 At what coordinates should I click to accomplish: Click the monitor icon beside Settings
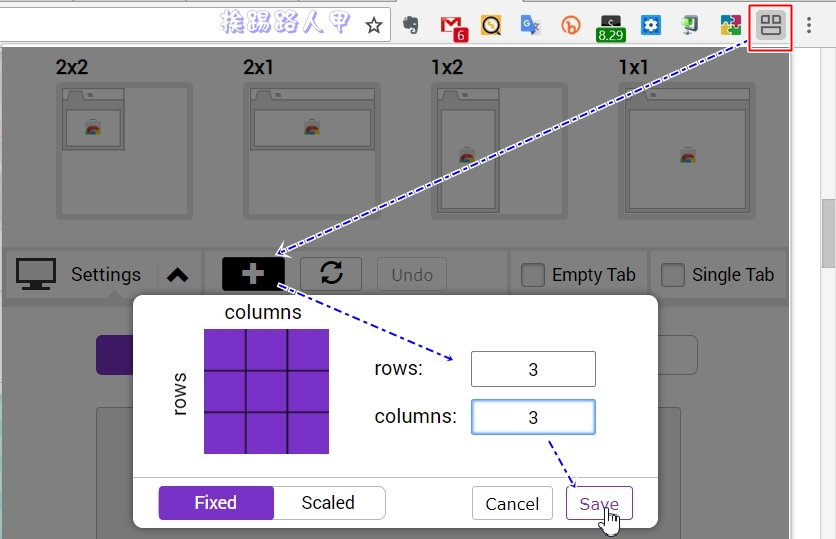36,274
